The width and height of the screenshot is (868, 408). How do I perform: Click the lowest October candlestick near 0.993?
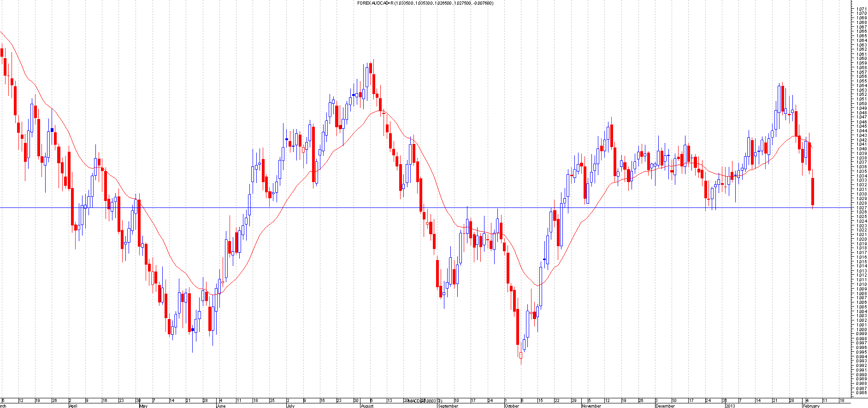[521, 355]
